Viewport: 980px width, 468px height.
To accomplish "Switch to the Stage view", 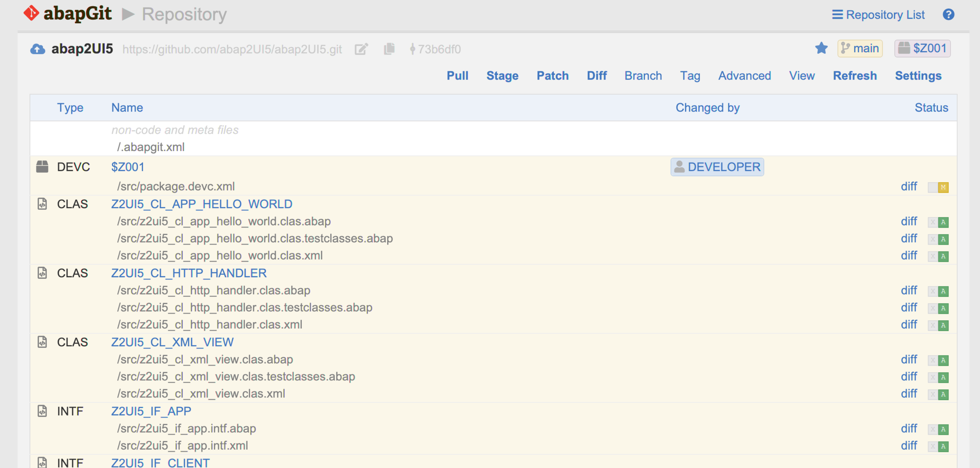I will coord(502,76).
